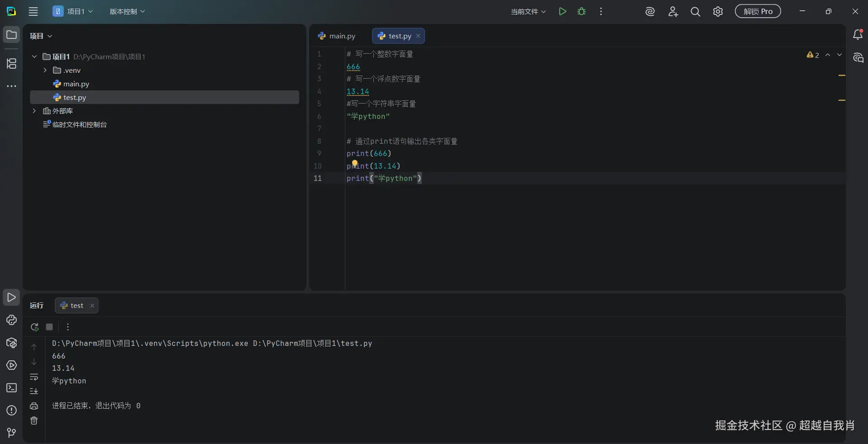Open the AI Assistant swirl icon in title bar

650,12
